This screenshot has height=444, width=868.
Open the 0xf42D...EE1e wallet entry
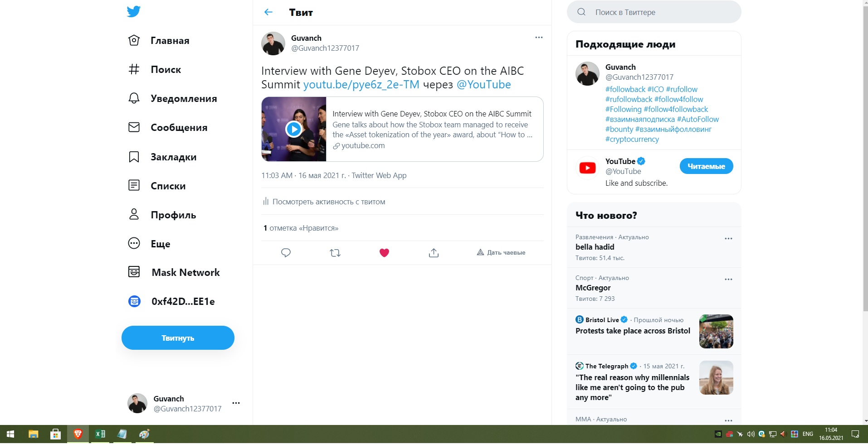172,301
